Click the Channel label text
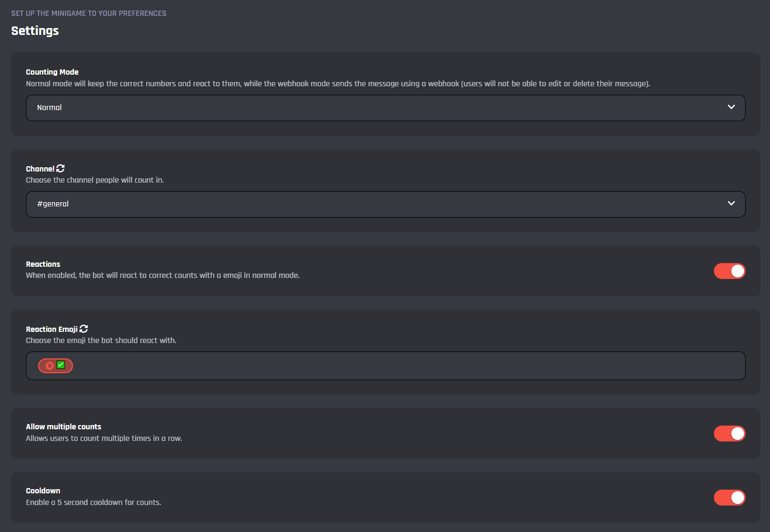 click(x=40, y=169)
